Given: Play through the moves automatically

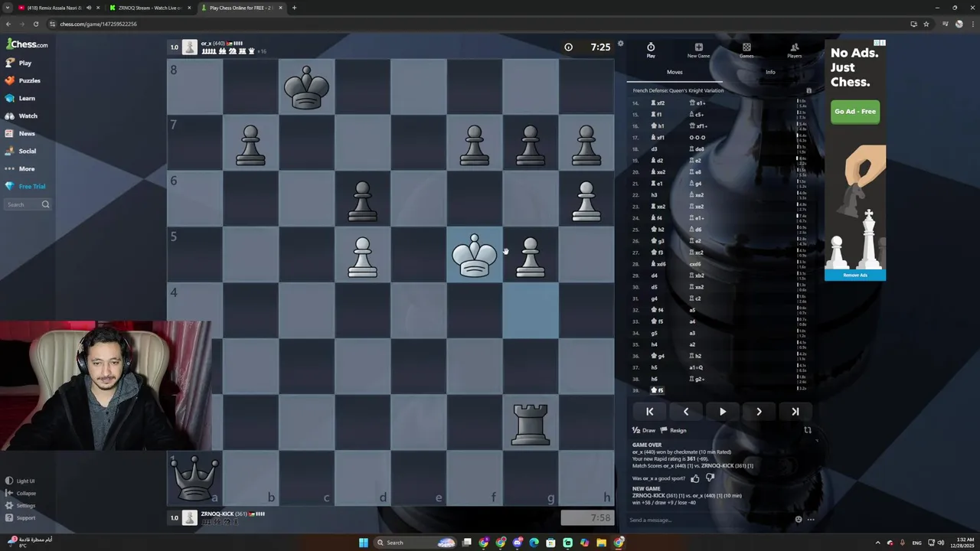Looking at the screenshot, I should point(722,412).
